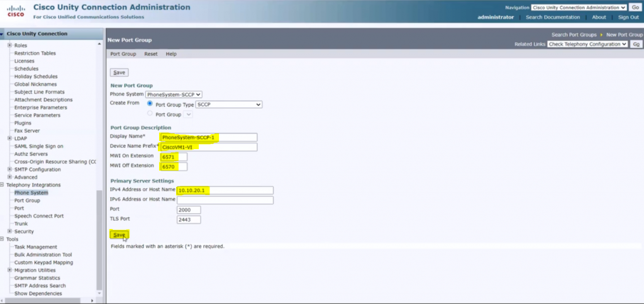Expand the Advanced tree node
Image resolution: width=644 pixels, height=304 pixels.
point(9,177)
